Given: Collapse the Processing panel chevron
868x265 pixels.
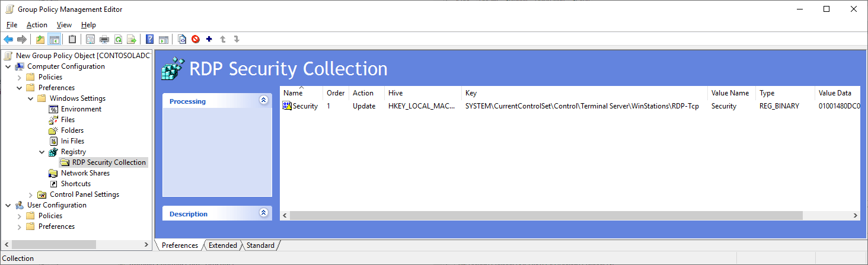Looking at the screenshot, I should point(263,101).
